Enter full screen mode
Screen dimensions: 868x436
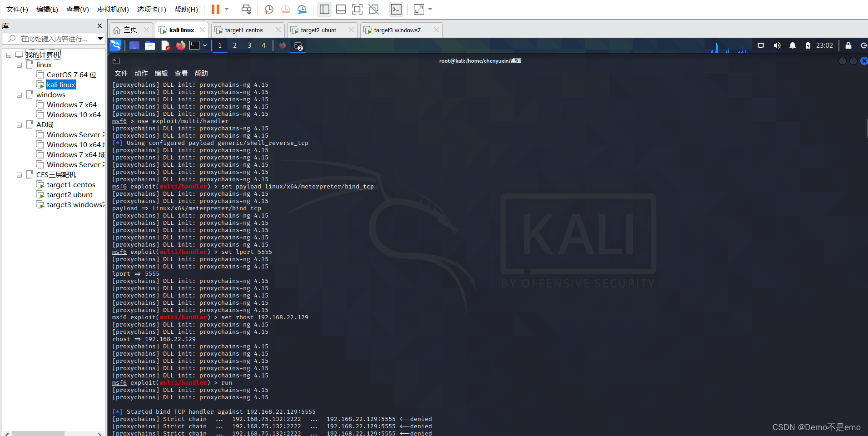[x=357, y=9]
